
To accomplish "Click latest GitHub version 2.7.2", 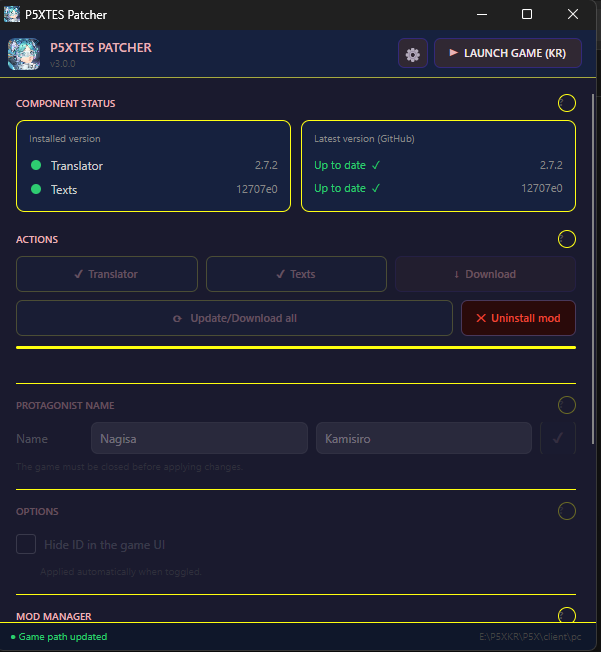I will tap(551, 165).
